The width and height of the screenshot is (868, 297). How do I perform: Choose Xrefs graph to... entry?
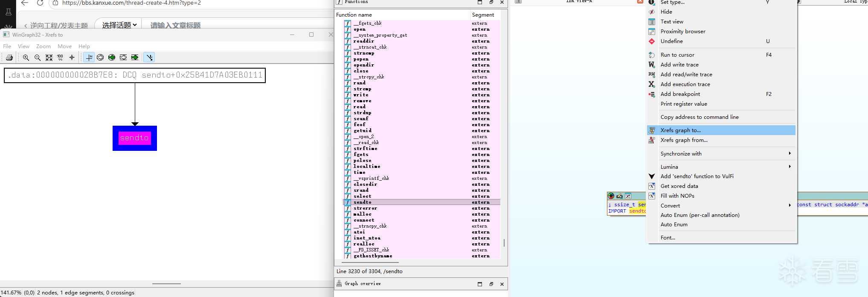coord(722,130)
